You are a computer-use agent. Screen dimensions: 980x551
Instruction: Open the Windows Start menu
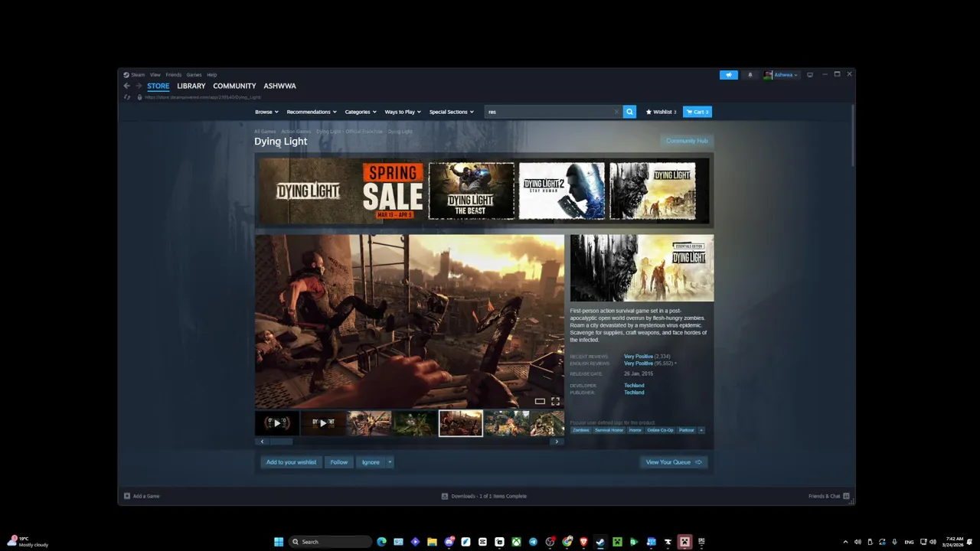(279, 542)
